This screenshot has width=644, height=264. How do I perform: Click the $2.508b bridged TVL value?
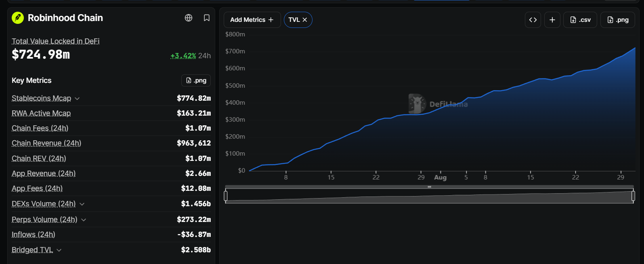[196, 250]
